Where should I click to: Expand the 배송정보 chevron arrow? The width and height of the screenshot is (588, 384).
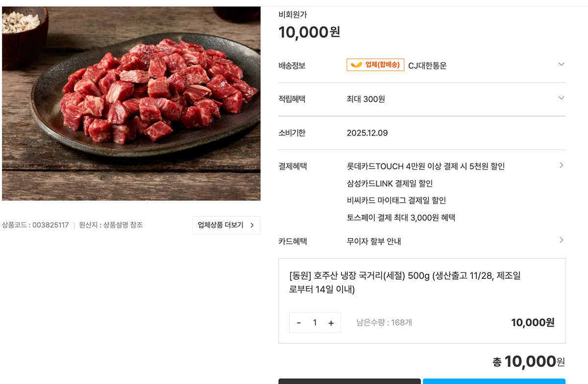coord(562,64)
